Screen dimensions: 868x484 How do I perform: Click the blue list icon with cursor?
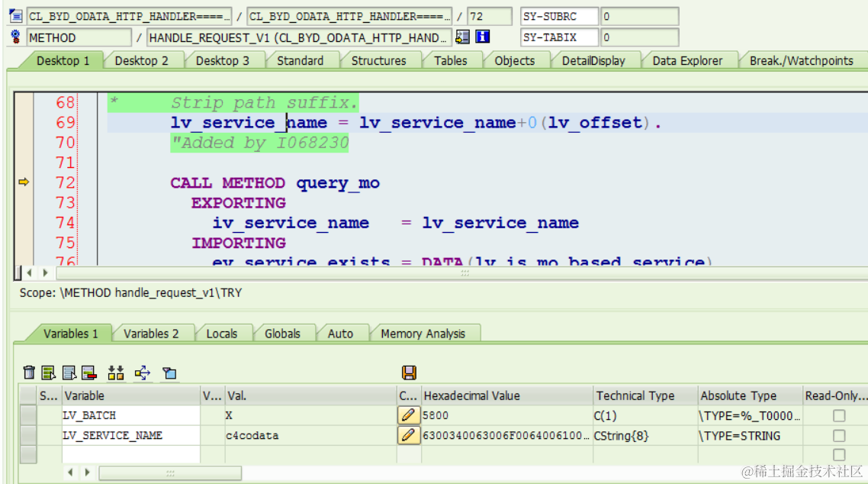(x=69, y=373)
